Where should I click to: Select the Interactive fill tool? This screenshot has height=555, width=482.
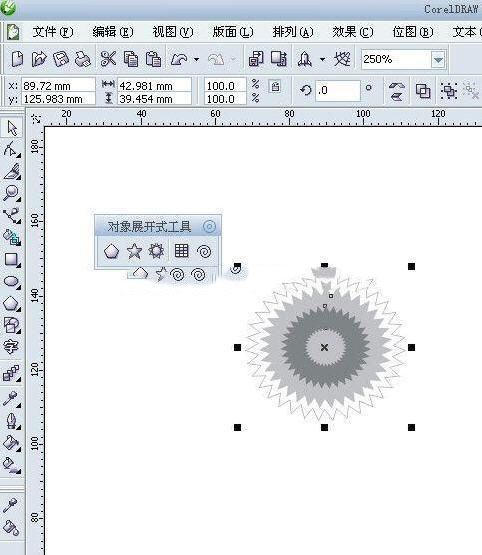(11, 465)
